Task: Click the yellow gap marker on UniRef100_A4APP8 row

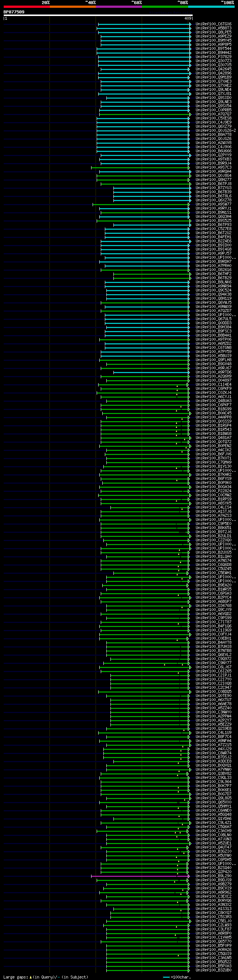Action: pyautogui.click(x=182, y=419)
